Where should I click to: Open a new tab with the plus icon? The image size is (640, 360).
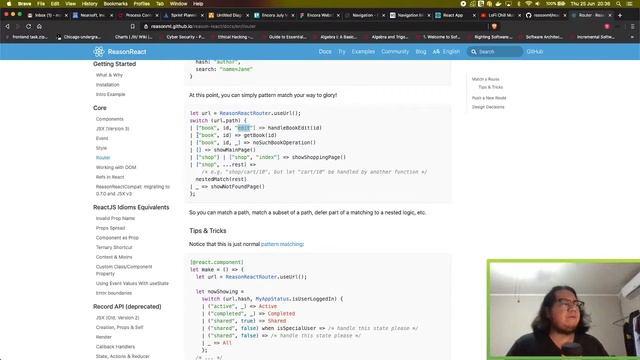pyautogui.click(x=620, y=15)
